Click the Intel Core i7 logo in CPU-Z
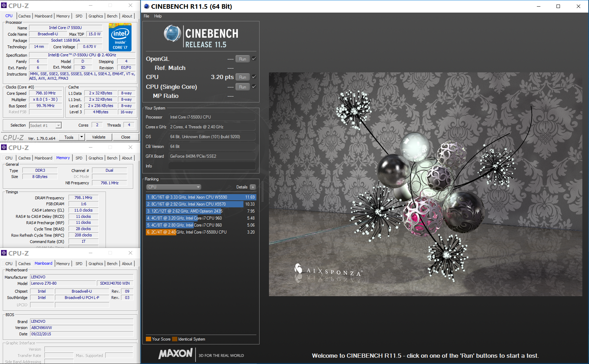Viewport: 589px width, 364px height. pyautogui.click(x=120, y=37)
